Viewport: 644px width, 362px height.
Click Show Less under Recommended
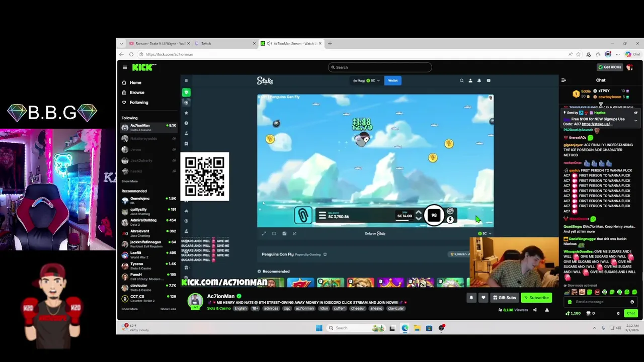168,309
